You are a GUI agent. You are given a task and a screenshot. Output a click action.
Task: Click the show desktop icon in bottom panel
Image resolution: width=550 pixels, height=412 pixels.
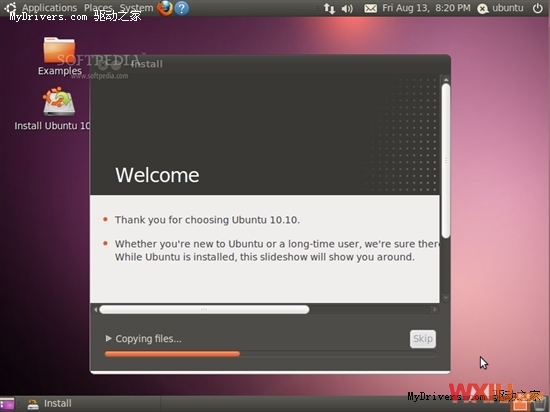pos(7,404)
